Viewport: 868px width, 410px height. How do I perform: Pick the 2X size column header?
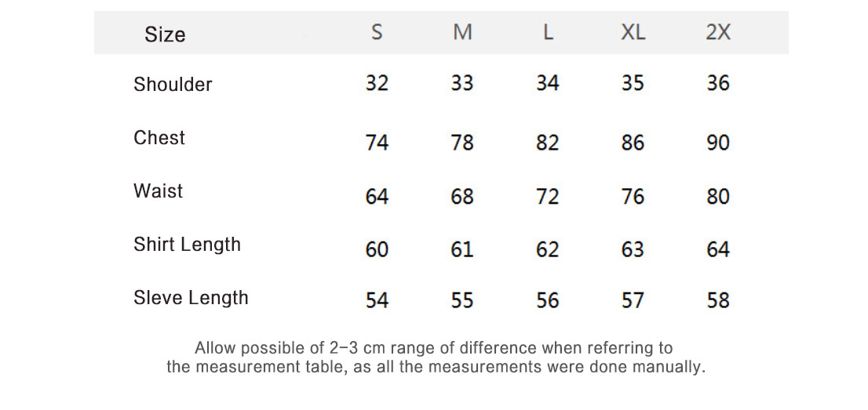(718, 32)
